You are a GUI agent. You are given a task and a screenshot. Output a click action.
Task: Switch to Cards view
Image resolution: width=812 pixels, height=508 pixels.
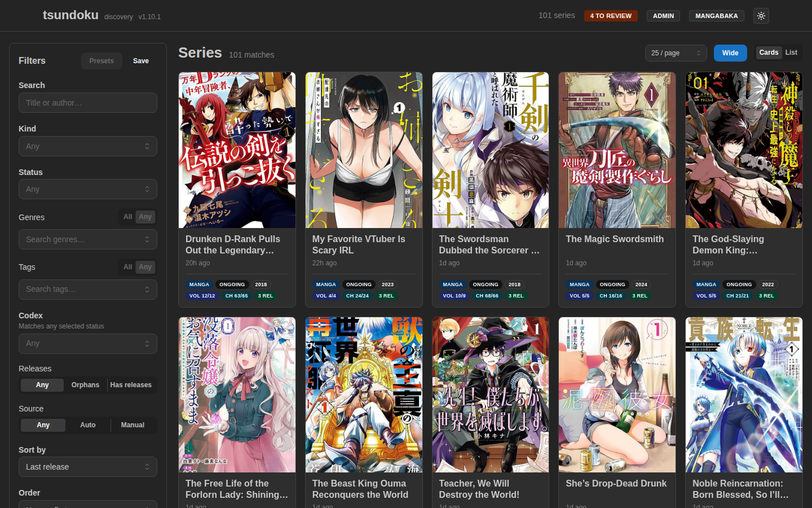[769, 52]
